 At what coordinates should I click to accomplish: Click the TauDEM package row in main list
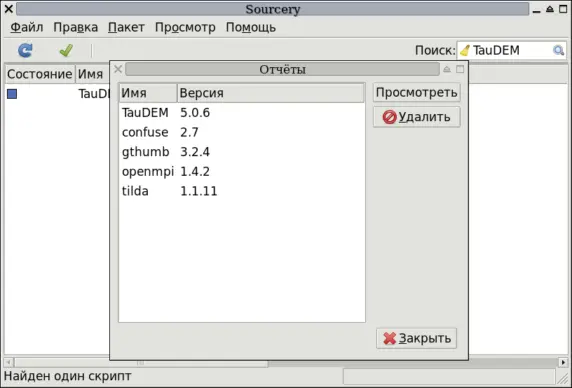point(57,94)
